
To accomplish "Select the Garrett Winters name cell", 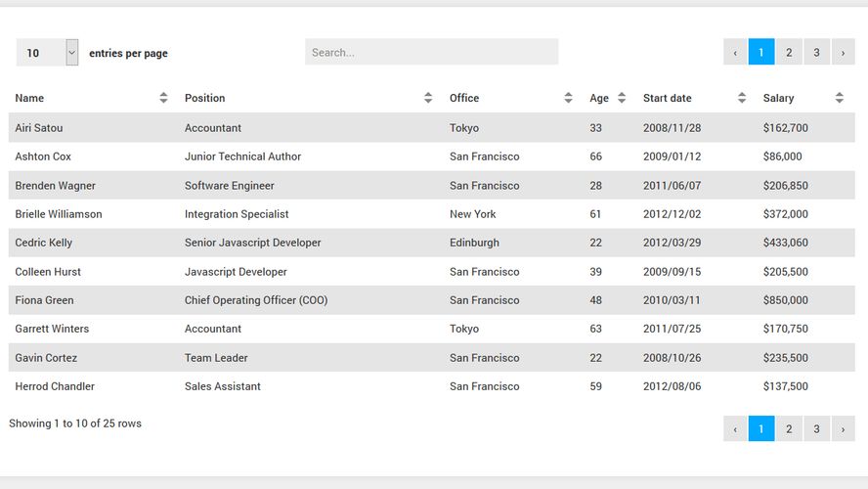I will pyautogui.click(x=52, y=329).
